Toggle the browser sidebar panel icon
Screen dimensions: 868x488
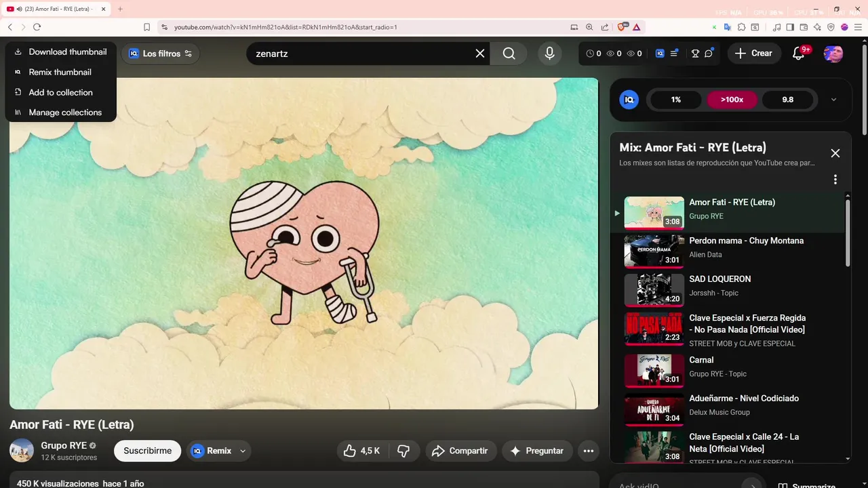click(791, 27)
